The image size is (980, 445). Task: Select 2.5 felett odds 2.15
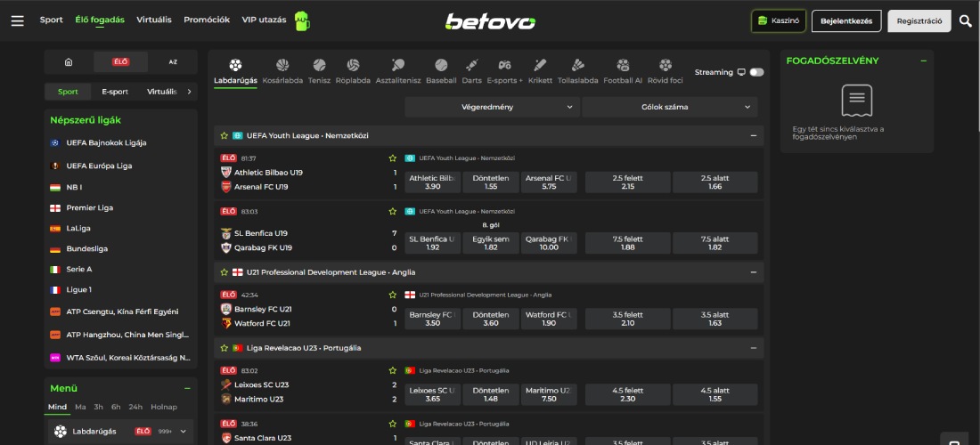click(x=627, y=182)
